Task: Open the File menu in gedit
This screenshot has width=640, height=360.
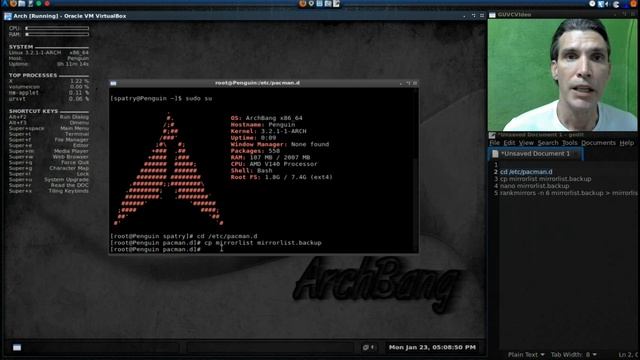Action: click(494, 143)
